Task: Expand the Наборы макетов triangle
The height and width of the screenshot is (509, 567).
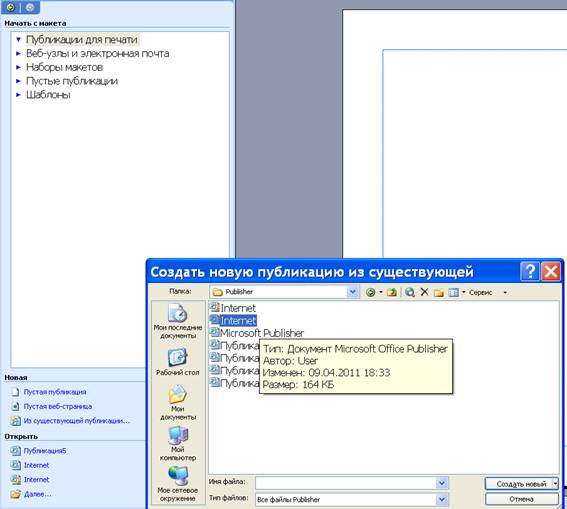Action: [18, 67]
